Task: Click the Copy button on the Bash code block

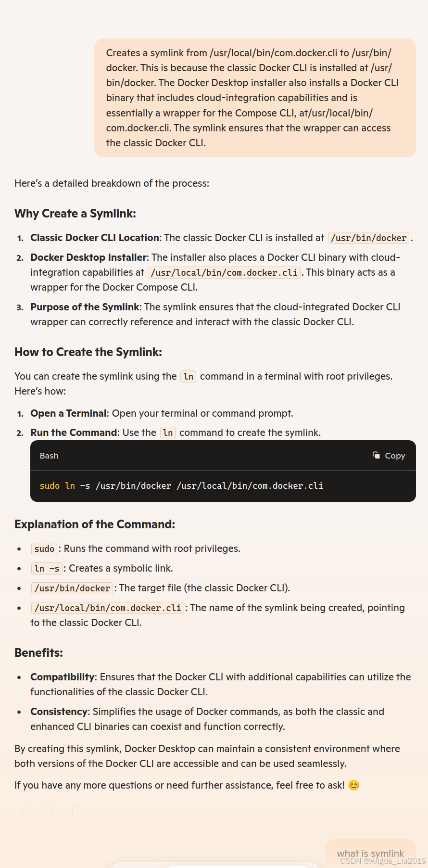Action: coord(389,455)
